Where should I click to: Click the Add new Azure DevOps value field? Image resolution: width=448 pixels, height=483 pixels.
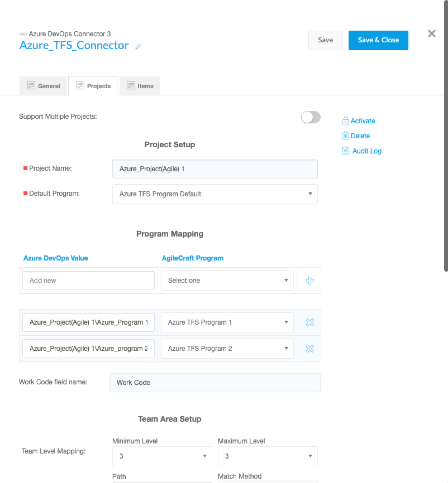click(88, 280)
